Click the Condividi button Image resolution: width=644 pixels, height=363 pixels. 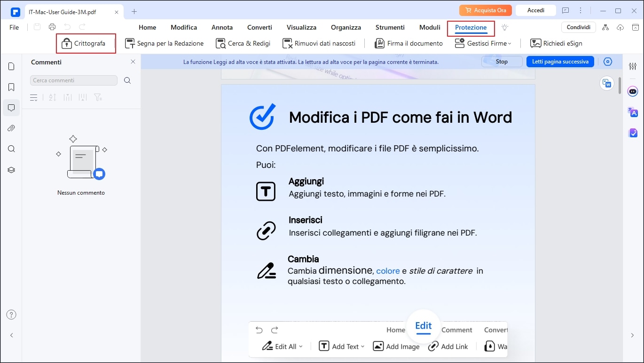pos(579,27)
